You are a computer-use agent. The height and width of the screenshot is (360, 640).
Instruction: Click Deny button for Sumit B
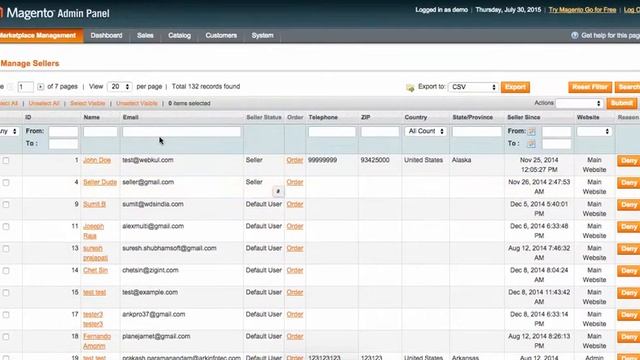pyautogui.click(x=628, y=205)
